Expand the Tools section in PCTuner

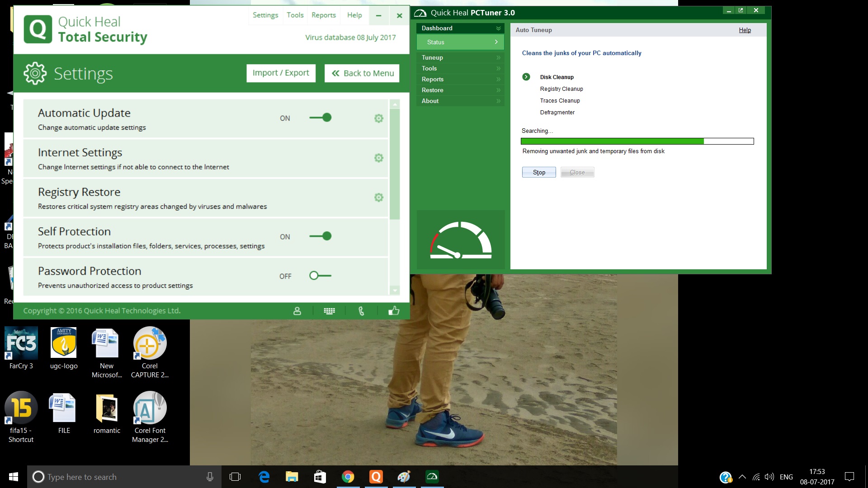pos(460,68)
